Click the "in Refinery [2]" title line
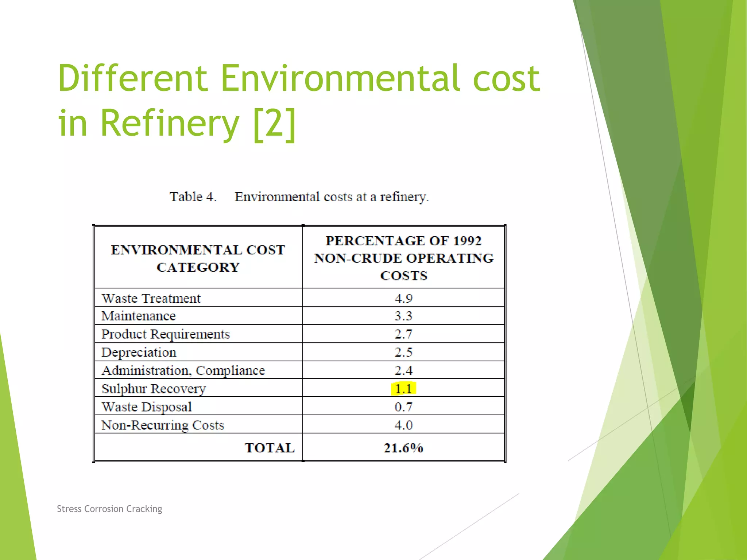The height and width of the screenshot is (560, 747). tap(177, 123)
